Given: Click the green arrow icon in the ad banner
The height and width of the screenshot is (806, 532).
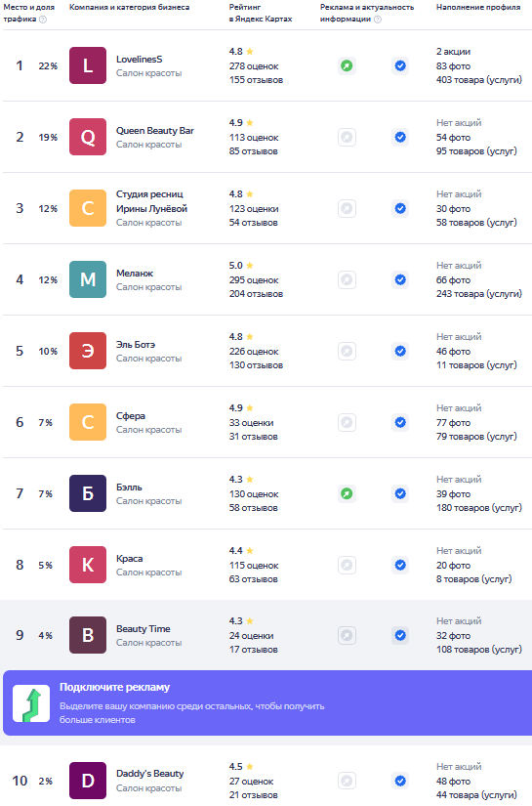Looking at the screenshot, I should pos(31,703).
